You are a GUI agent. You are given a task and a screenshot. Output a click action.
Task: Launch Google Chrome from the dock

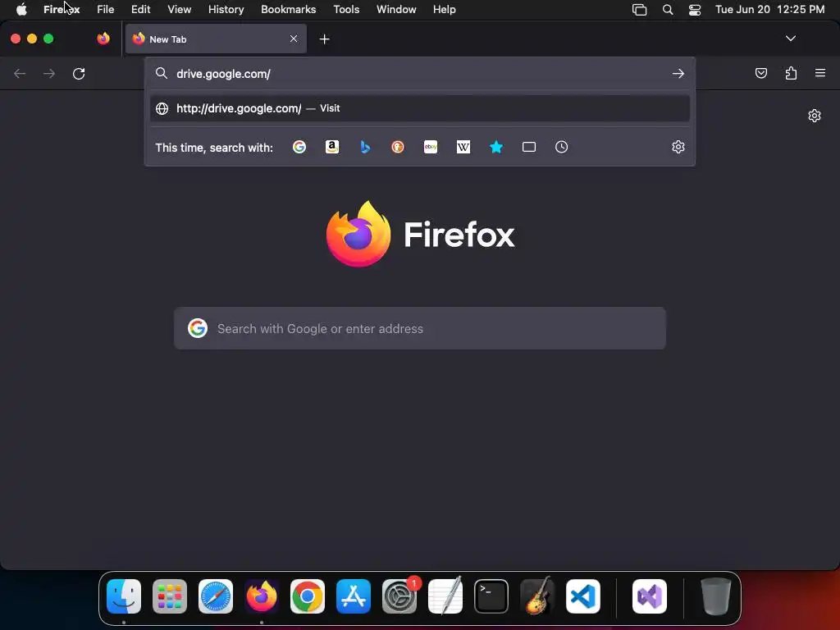point(308,596)
